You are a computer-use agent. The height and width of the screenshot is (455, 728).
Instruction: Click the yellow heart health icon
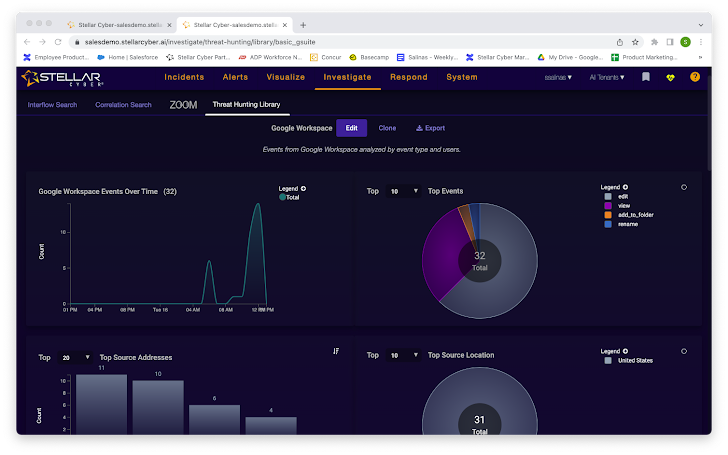pyautogui.click(x=670, y=78)
